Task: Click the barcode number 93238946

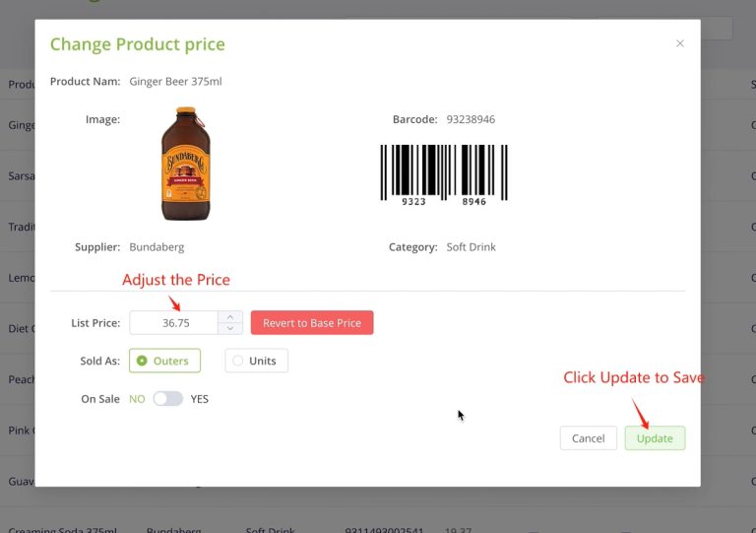Action: [x=471, y=119]
